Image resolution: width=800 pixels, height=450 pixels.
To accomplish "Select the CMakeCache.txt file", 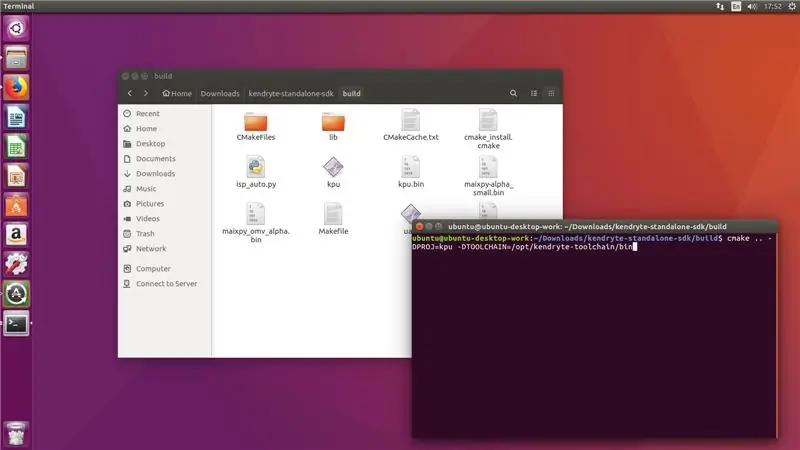I will 411,125.
